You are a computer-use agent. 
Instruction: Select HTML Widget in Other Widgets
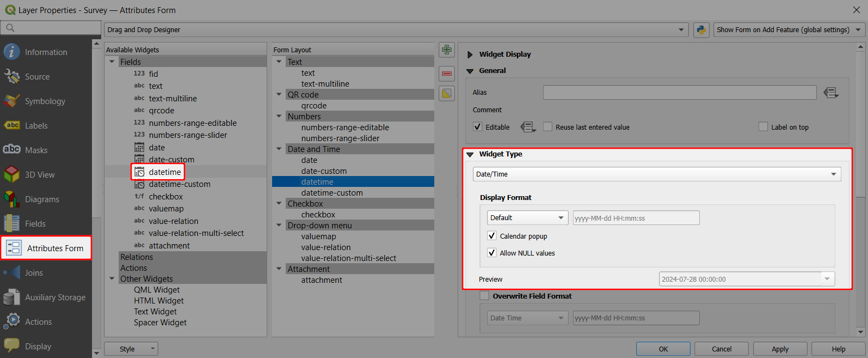tap(159, 300)
